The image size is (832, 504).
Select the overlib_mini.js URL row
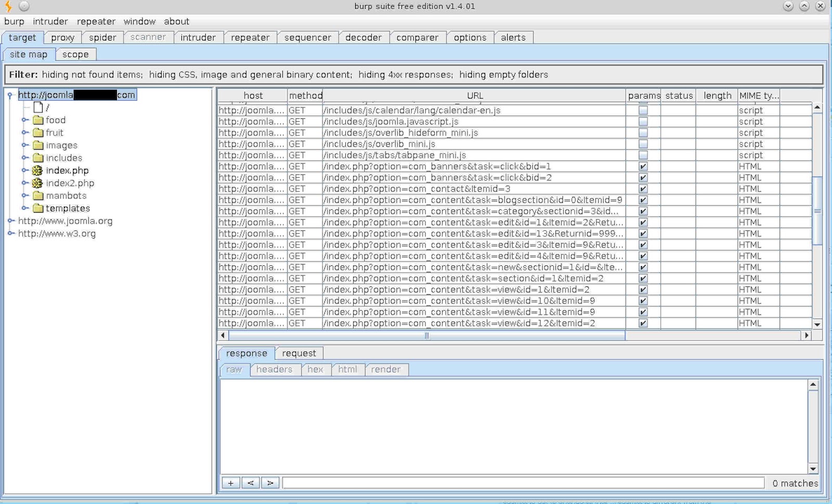pos(474,144)
